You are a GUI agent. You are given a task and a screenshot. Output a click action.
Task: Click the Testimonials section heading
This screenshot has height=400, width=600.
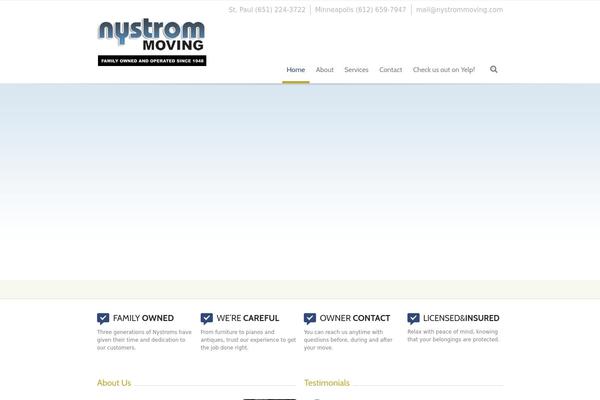pyautogui.click(x=327, y=383)
